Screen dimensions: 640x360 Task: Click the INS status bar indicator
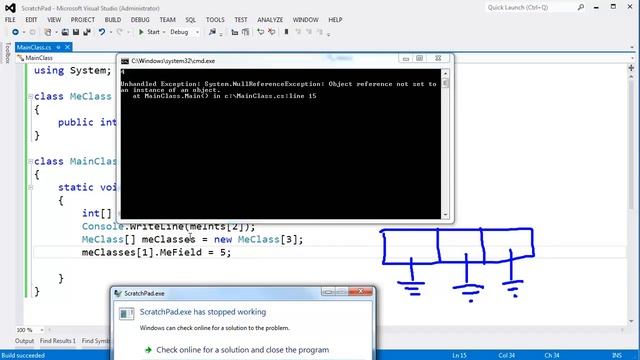617,356
